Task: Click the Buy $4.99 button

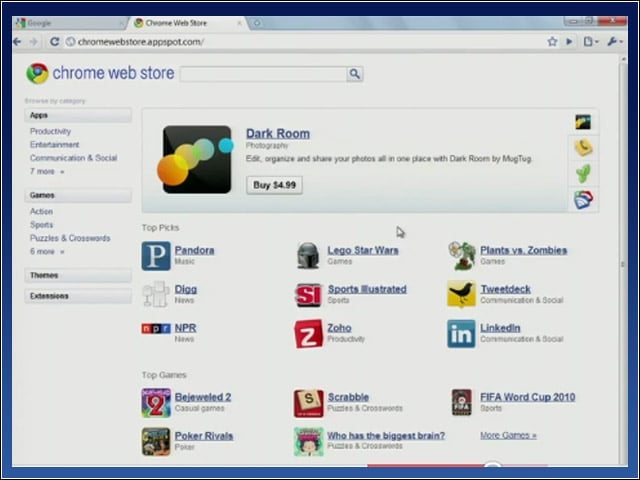Action: click(x=274, y=185)
